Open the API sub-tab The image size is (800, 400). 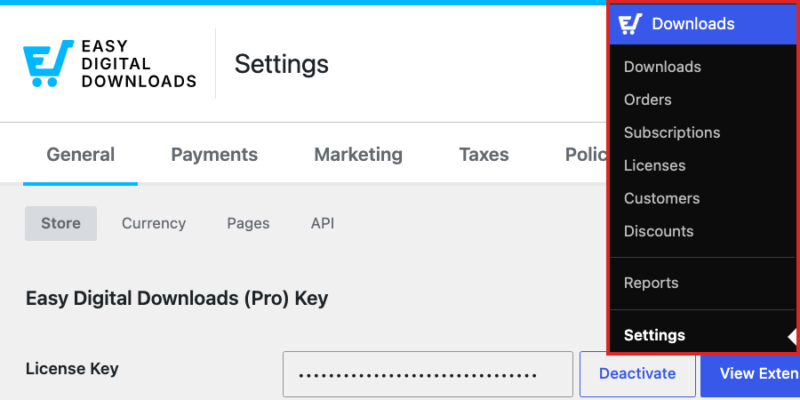[322, 223]
